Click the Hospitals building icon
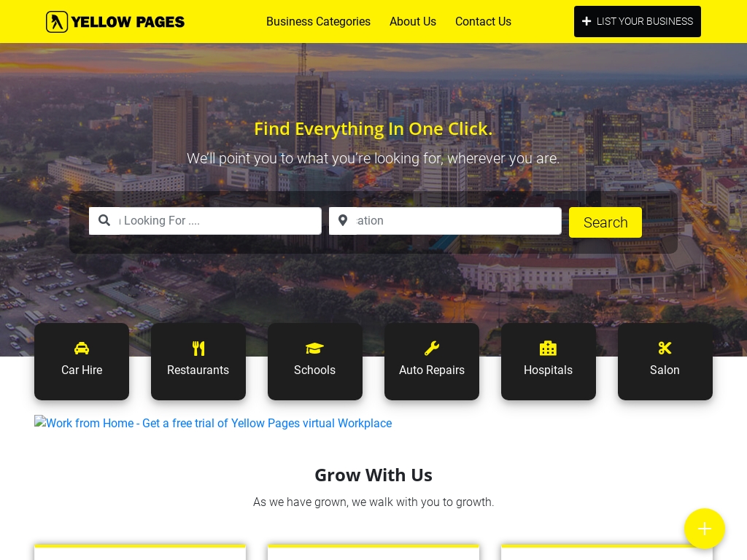Image resolution: width=747 pixels, height=560 pixels. pos(548,349)
